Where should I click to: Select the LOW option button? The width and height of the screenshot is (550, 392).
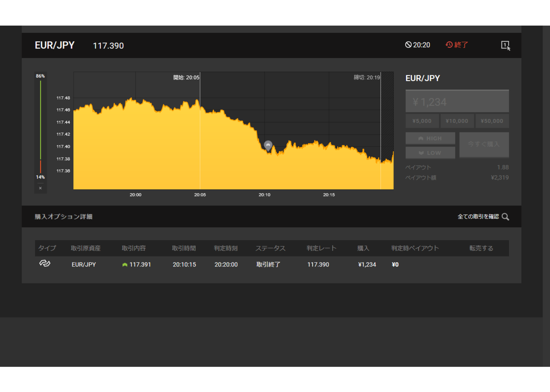click(x=430, y=153)
